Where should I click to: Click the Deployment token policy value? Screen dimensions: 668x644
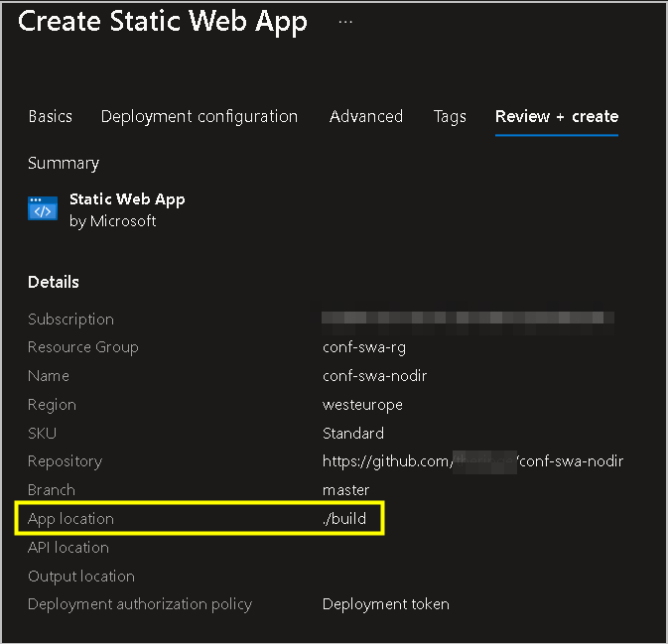click(386, 604)
